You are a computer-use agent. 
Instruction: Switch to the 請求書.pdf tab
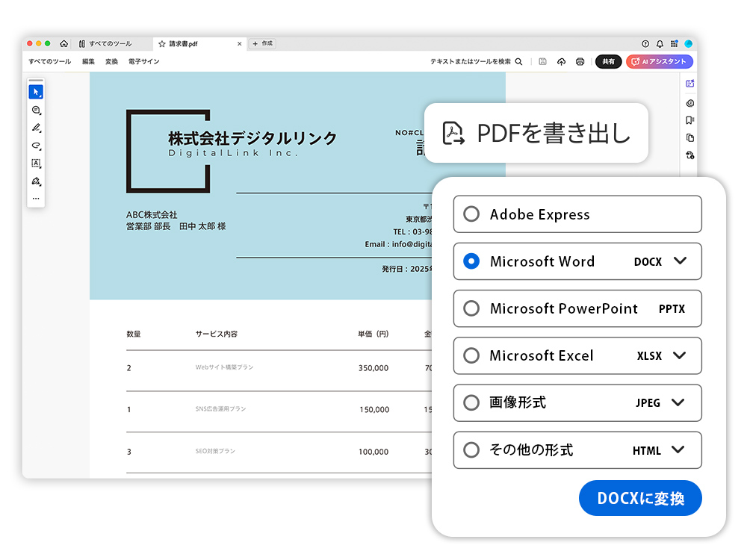[199, 44]
